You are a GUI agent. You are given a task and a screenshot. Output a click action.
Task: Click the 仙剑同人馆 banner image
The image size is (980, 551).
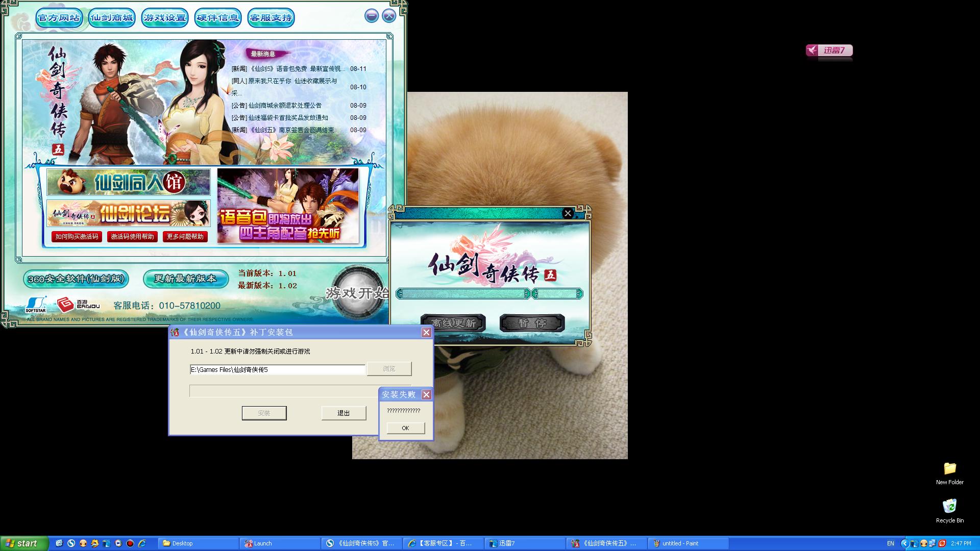click(x=128, y=182)
